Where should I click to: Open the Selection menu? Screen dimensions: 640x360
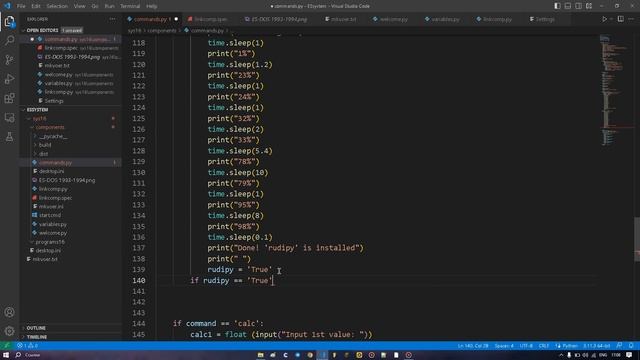click(x=57, y=6)
